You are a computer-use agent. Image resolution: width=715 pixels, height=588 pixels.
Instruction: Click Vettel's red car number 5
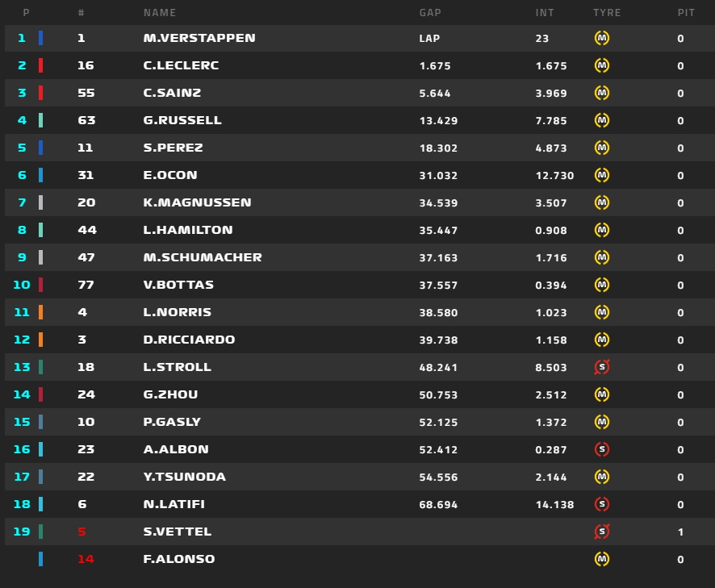pyautogui.click(x=82, y=532)
